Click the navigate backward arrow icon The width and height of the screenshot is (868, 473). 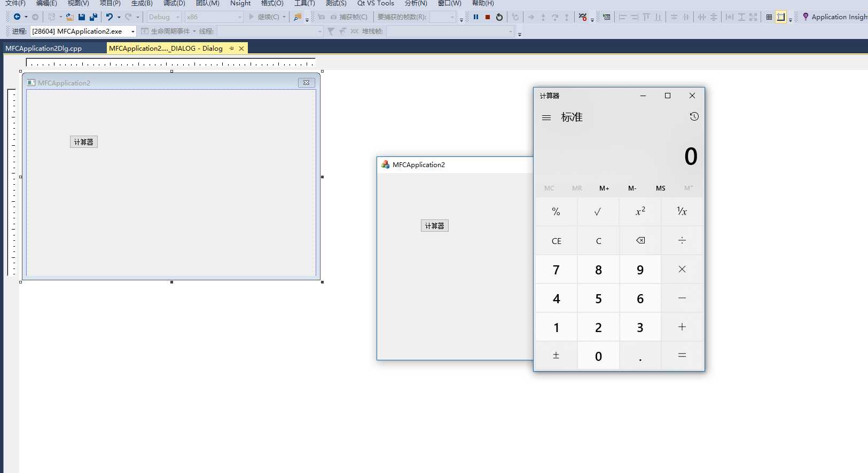tap(17, 17)
